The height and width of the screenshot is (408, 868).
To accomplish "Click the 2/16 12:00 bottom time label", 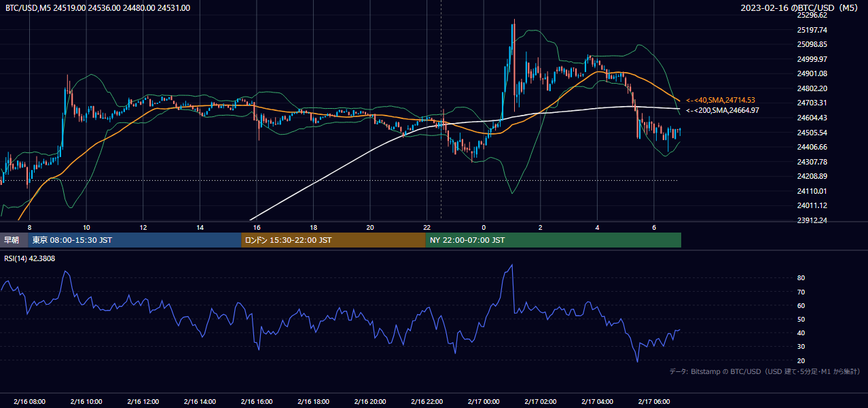I will pyautogui.click(x=143, y=402).
